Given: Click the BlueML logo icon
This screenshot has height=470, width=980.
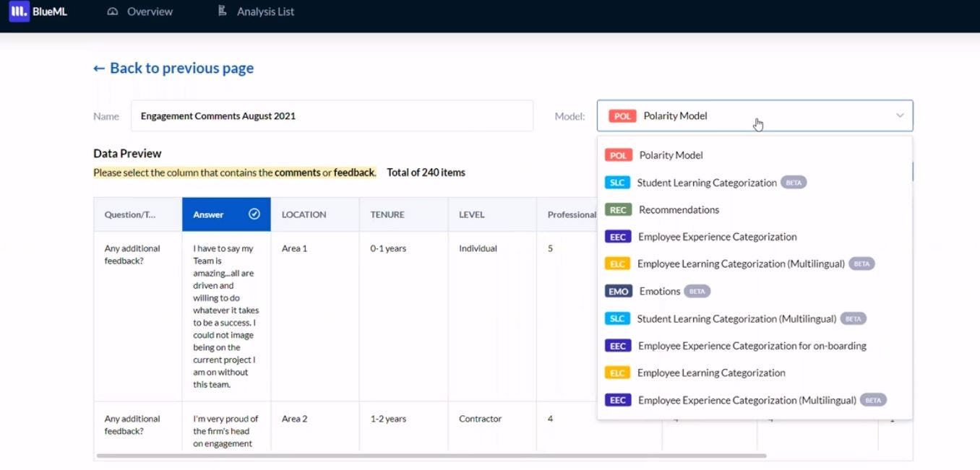Looking at the screenshot, I should (19, 12).
